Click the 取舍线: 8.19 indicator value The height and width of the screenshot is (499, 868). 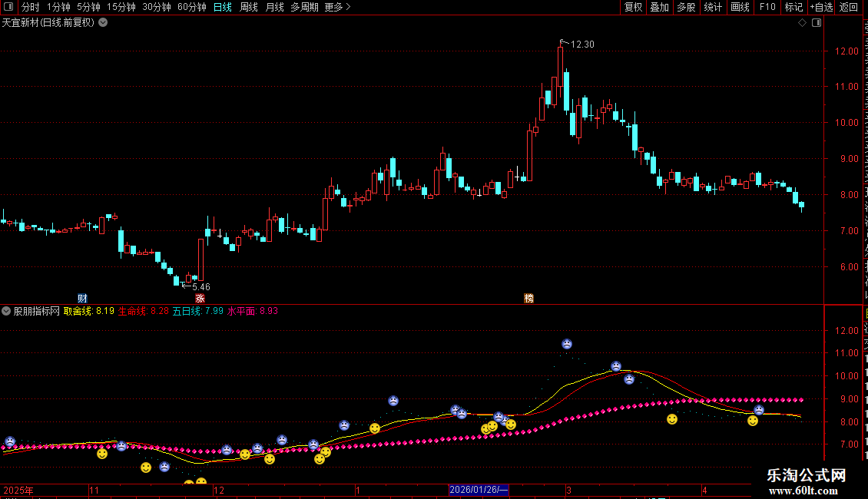coord(88,311)
